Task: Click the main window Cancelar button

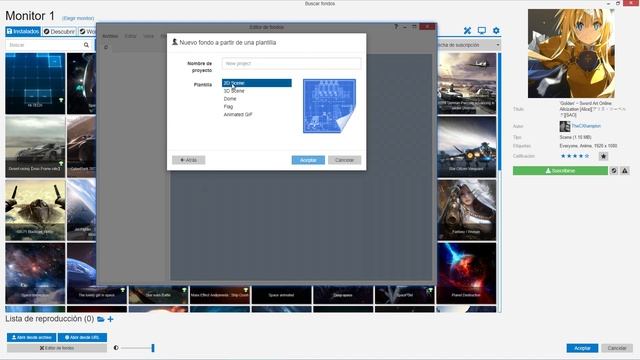Action: pyautogui.click(x=617, y=348)
